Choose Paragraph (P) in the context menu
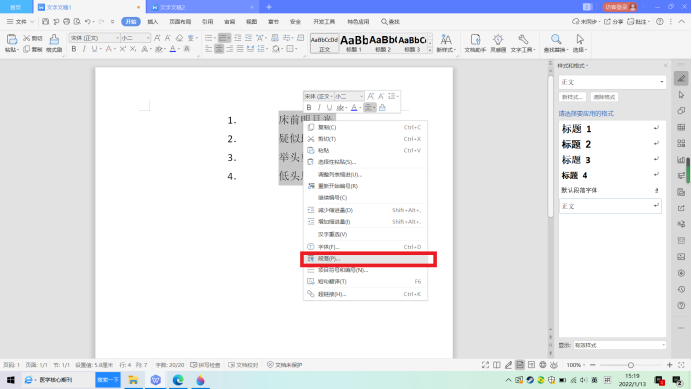This screenshot has width=692, height=389. click(365, 259)
